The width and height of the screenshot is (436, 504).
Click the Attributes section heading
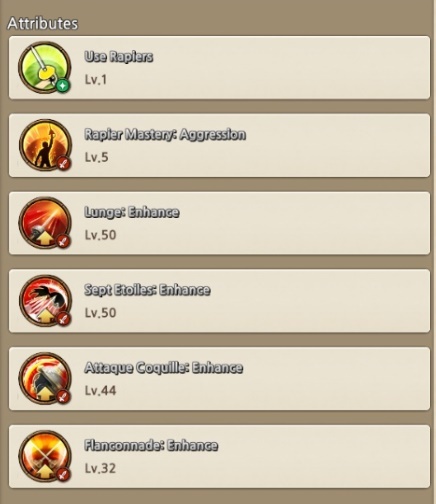[43, 23]
